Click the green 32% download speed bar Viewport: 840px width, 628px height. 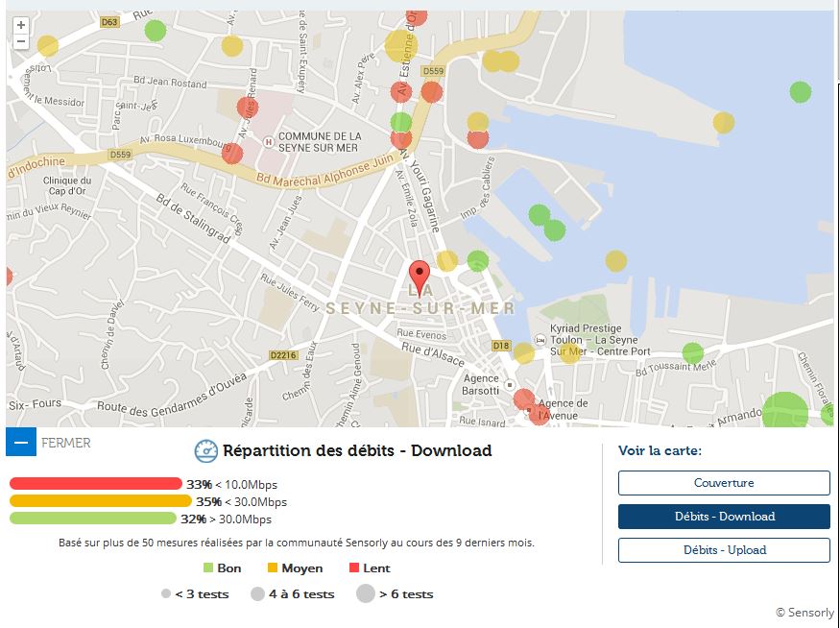point(93,519)
